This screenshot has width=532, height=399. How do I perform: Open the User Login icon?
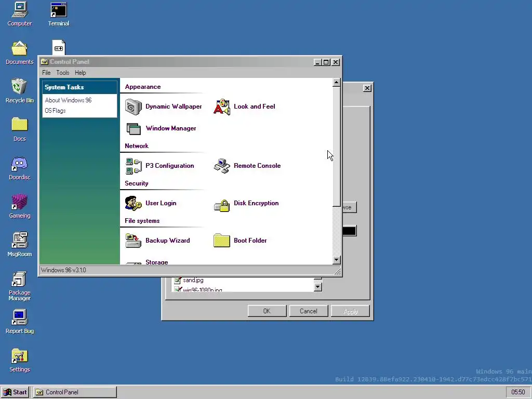[134, 203]
